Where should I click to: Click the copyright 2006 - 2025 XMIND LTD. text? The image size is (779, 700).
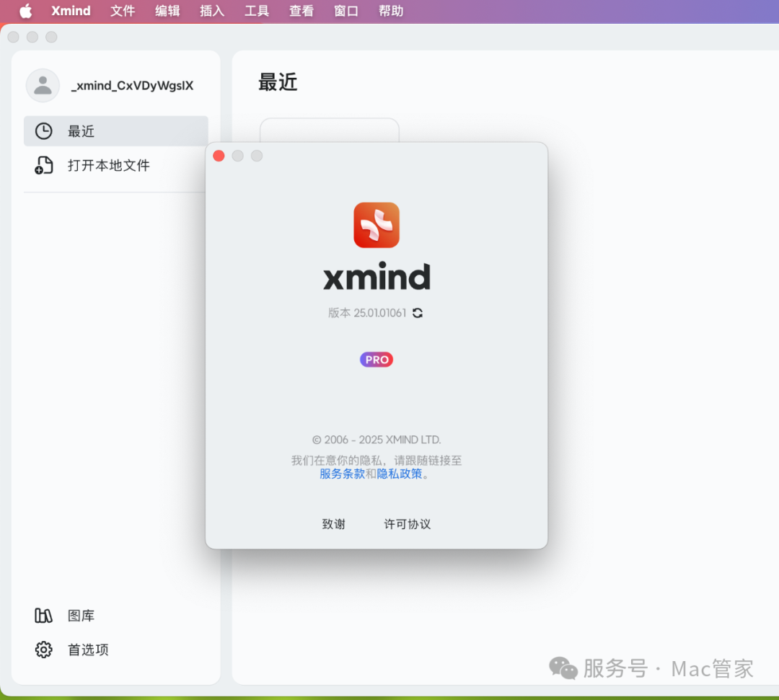[376, 439]
